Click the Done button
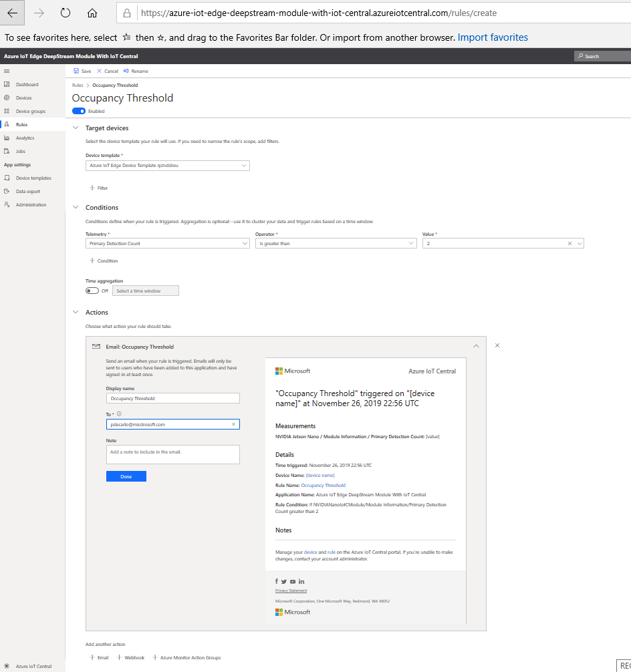The width and height of the screenshot is (631, 672). pos(126,476)
